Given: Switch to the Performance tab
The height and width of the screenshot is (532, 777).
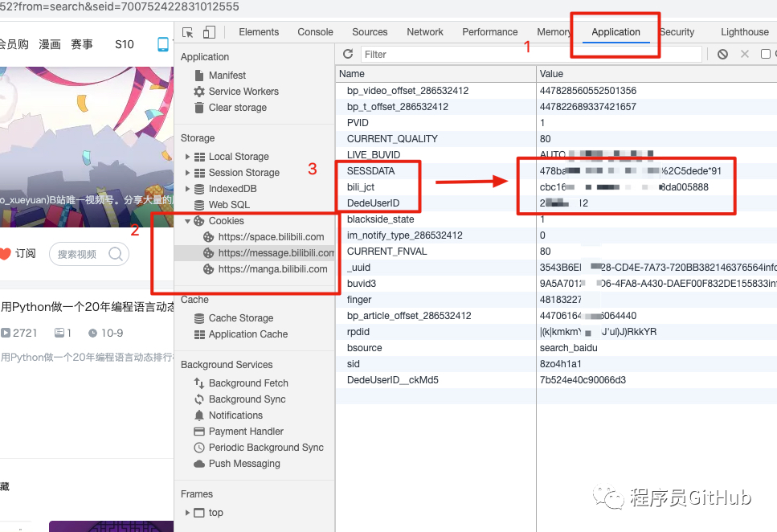Looking at the screenshot, I should pyautogui.click(x=489, y=32).
